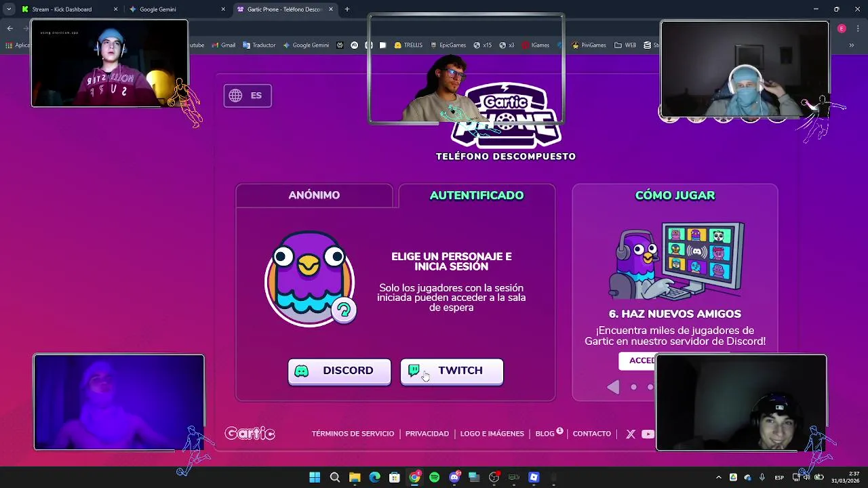The image size is (868, 488).
Task: Click the Gmail bookmark
Action: [223, 45]
